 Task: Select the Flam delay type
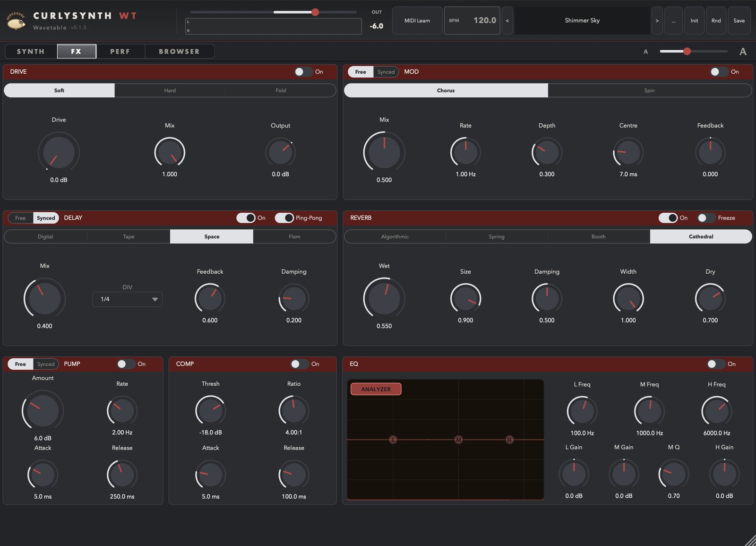click(294, 236)
